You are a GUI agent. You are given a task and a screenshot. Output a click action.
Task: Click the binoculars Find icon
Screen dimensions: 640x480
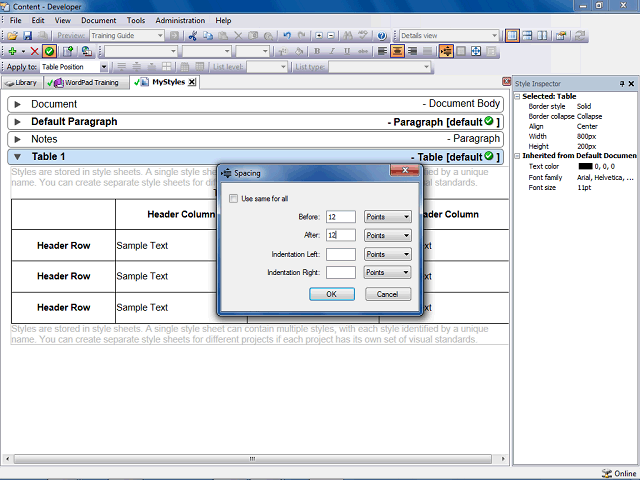pyautogui.click(x=348, y=36)
